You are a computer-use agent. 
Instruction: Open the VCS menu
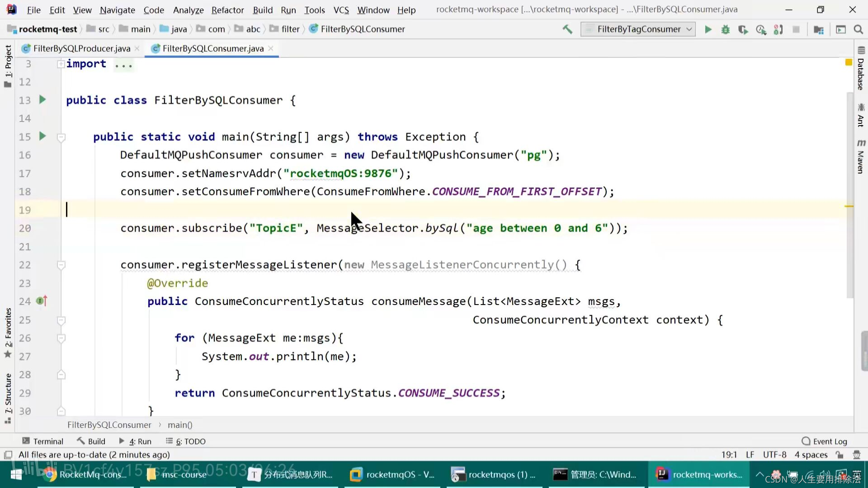coord(341,10)
